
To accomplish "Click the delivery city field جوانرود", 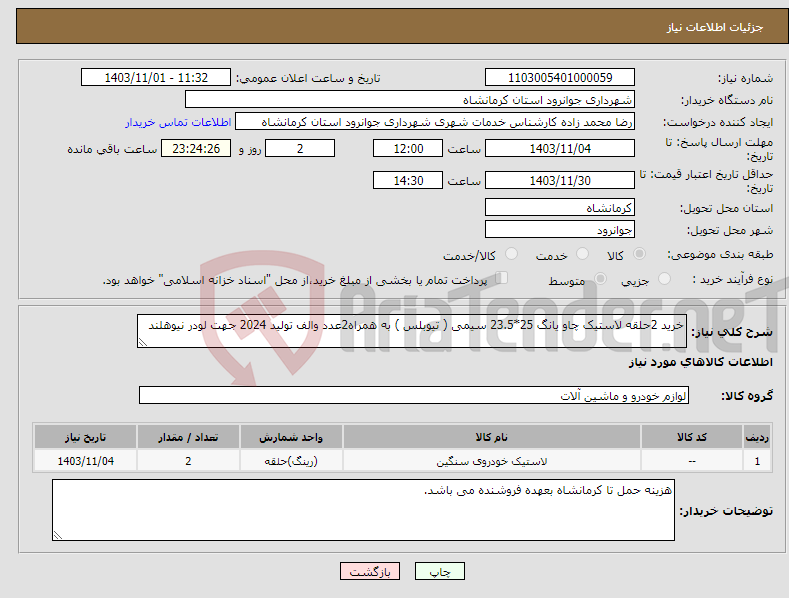I will [560, 230].
